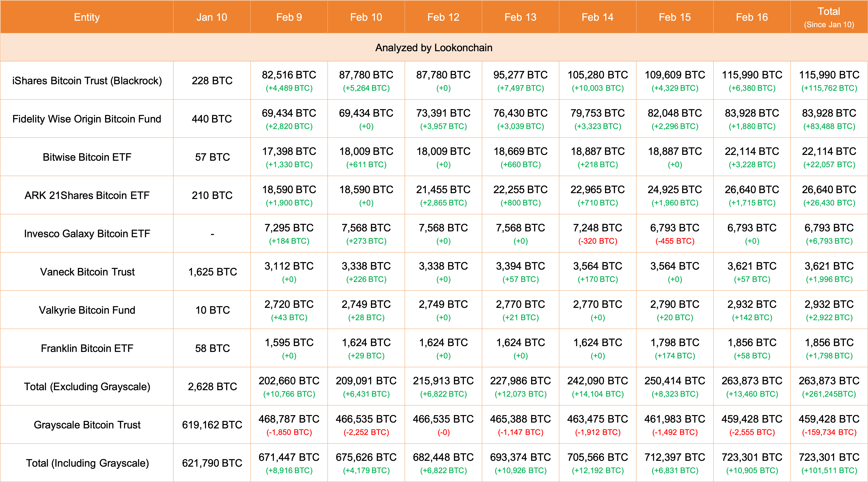Click the red '(-2,252 BTC)' Grayscale value

(x=366, y=432)
